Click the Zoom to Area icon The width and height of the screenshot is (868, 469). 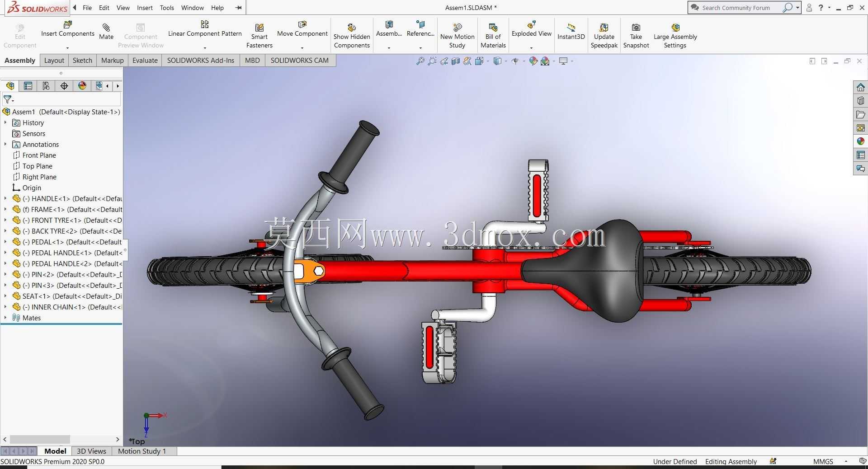pyautogui.click(x=432, y=61)
